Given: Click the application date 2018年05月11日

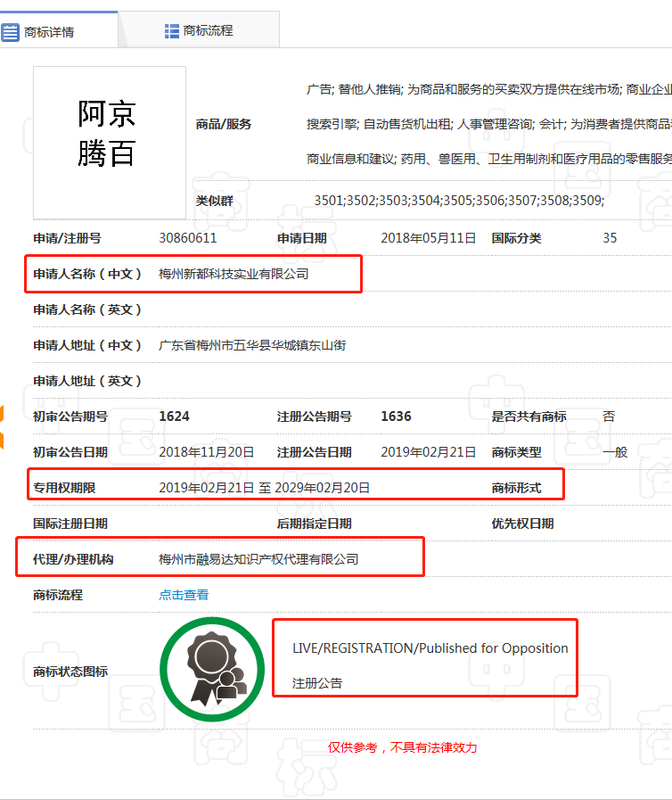Looking at the screenshot, I should (428, 238).
